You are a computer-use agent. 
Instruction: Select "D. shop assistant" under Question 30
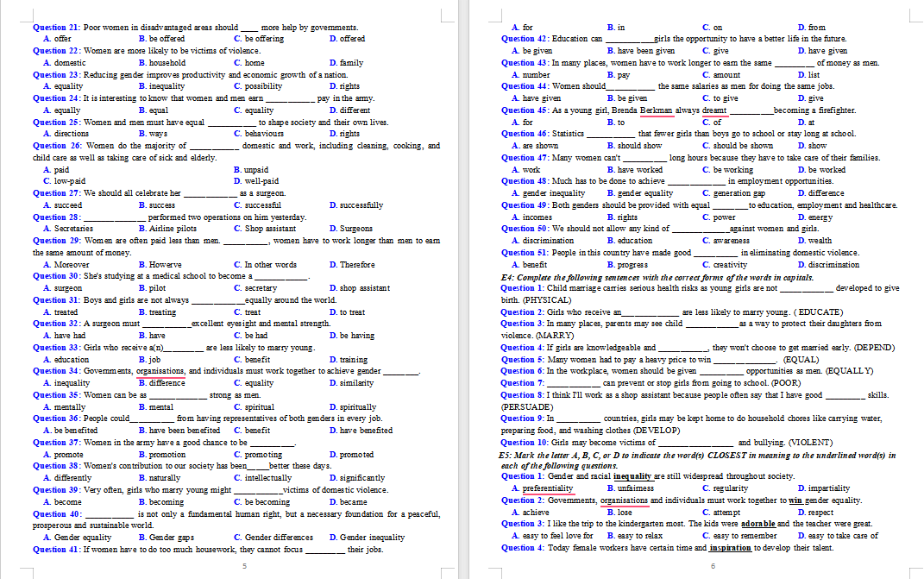click(x=359, y=288)
